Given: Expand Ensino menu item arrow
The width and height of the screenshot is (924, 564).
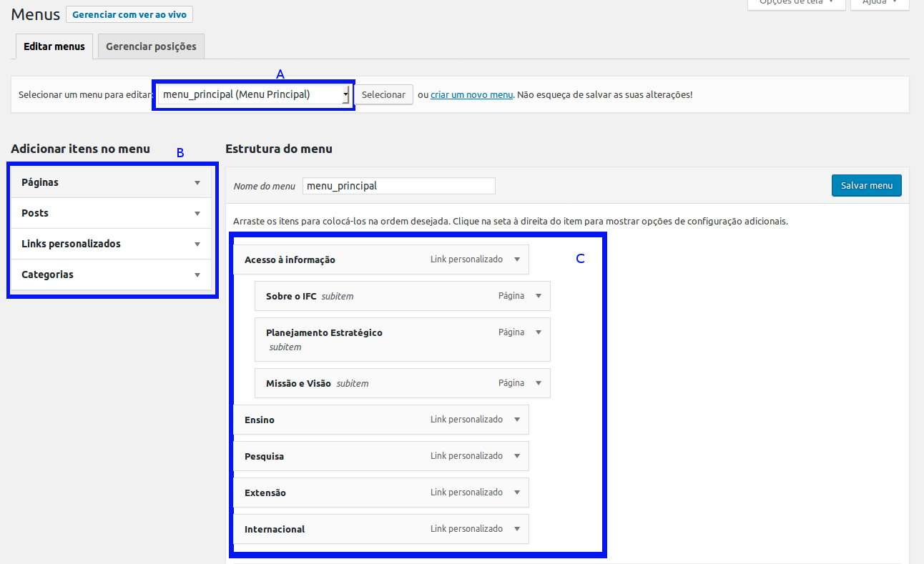Looking at the screenshot, I should point(517,420).
